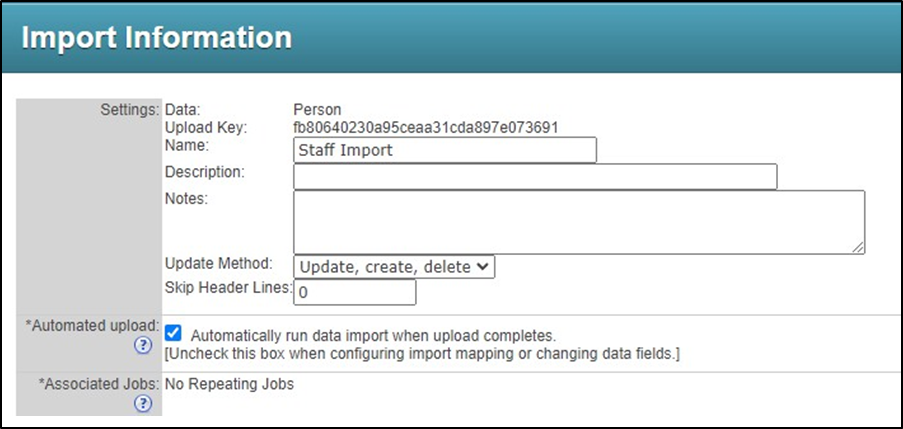Focus the empty Description text field
903x429 pixels.
click(534, 176)
